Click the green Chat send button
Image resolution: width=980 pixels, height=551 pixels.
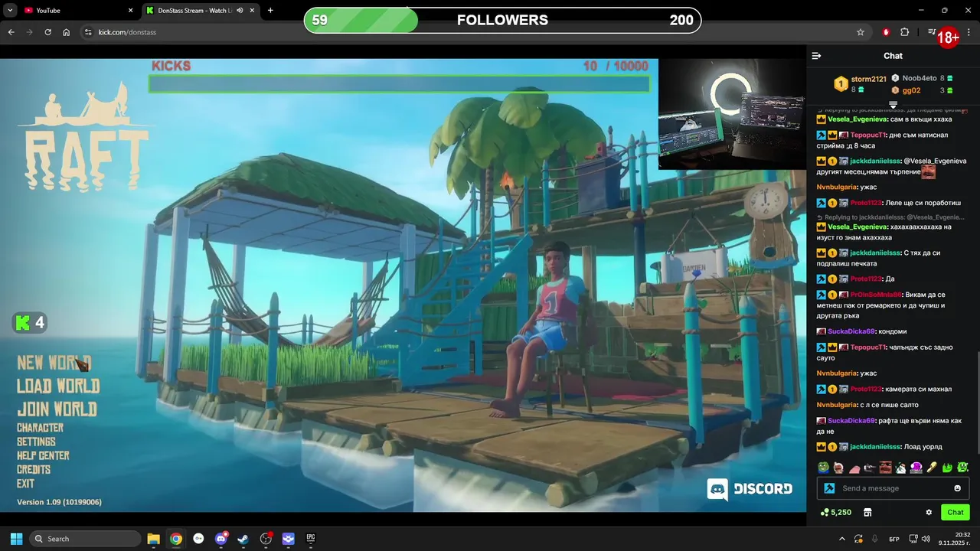[x=955, y=512]
